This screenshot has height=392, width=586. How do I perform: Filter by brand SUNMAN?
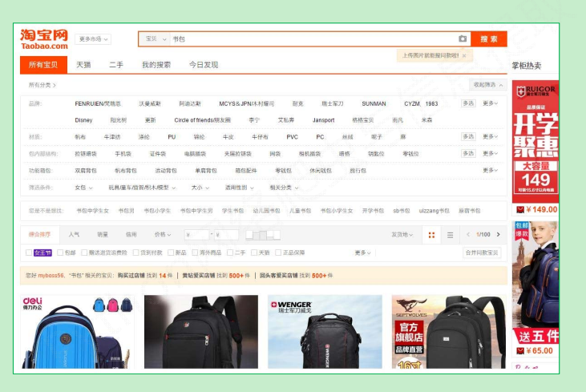pos(374,103)
